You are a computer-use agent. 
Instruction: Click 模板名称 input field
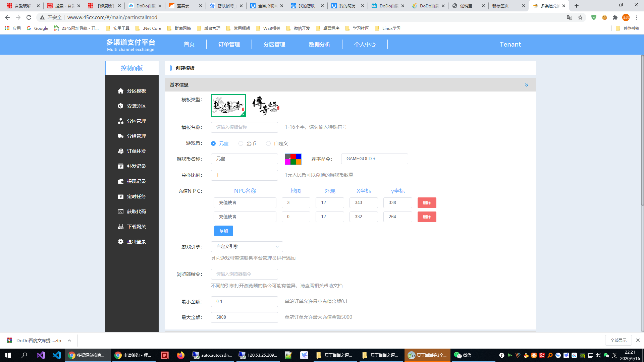tap(244, 127)
